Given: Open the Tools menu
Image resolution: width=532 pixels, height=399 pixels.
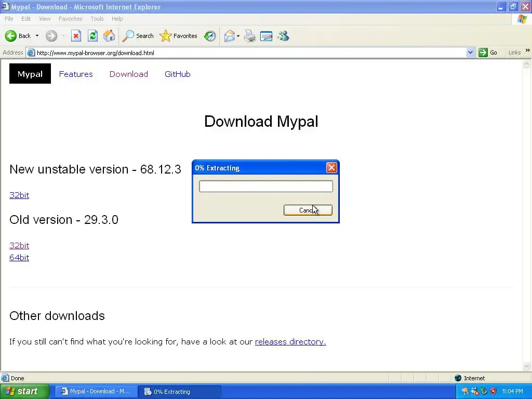Looking at the screenshot, I should tap(97, 19).
